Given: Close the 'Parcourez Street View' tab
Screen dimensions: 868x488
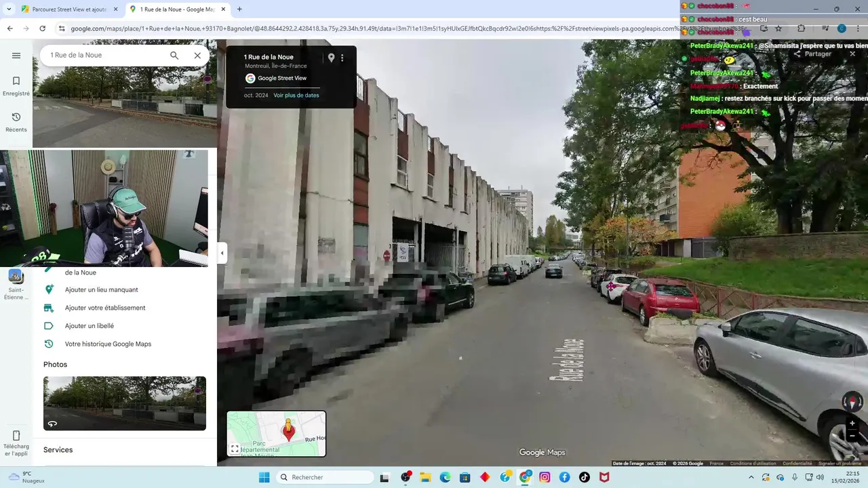Looking at the screenshot, I should point(115,9).
